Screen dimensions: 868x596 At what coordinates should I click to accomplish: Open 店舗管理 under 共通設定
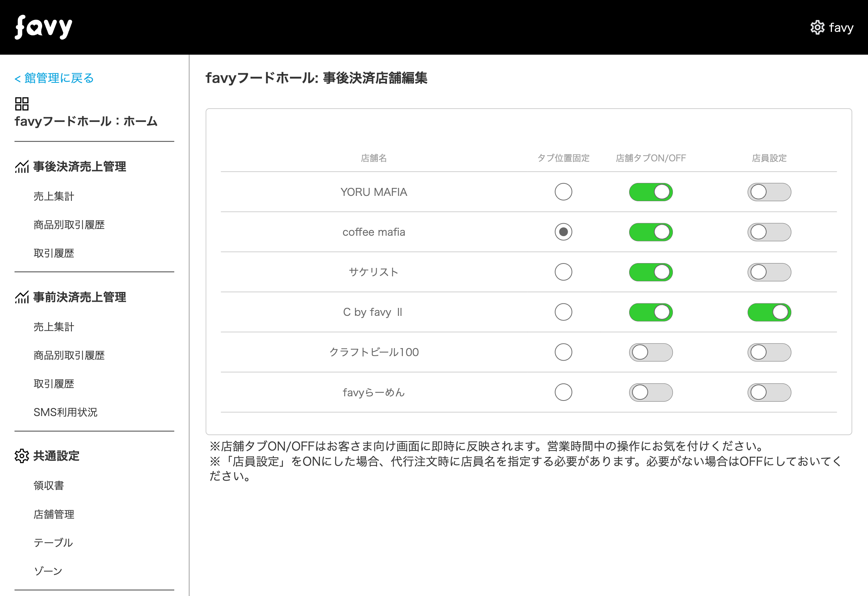point(54,514)
